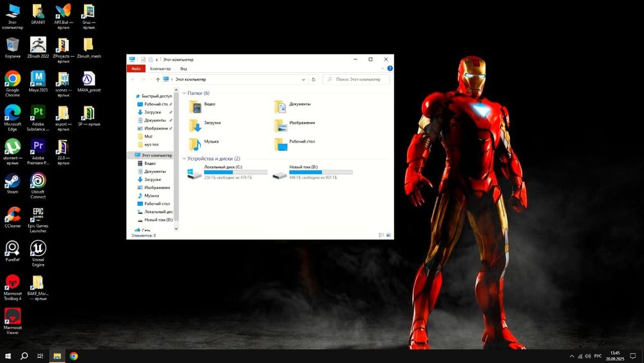Screen dimensions: 644x363
Task: Select the PureRef desktop icon
Action: [12, 251]
